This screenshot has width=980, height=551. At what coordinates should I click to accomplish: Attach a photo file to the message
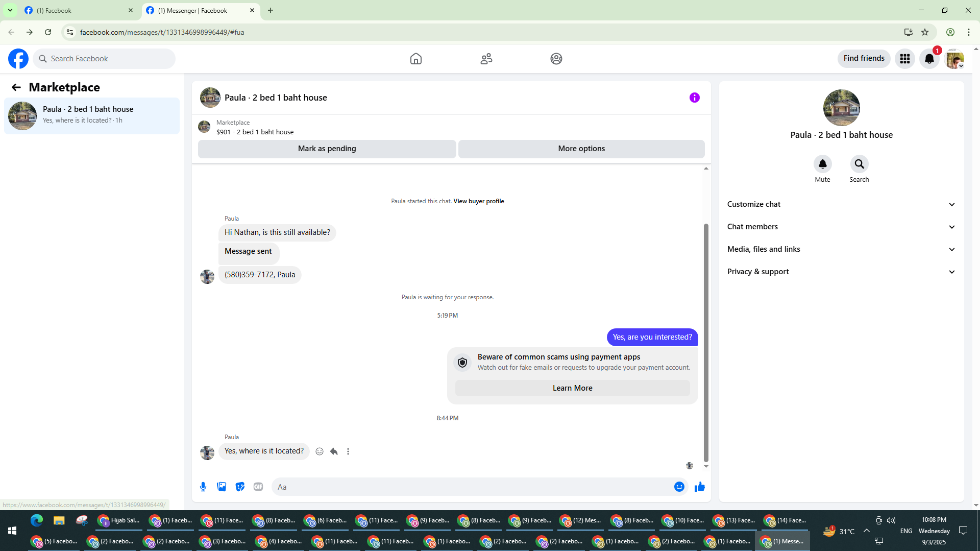(x=222, y=487)
